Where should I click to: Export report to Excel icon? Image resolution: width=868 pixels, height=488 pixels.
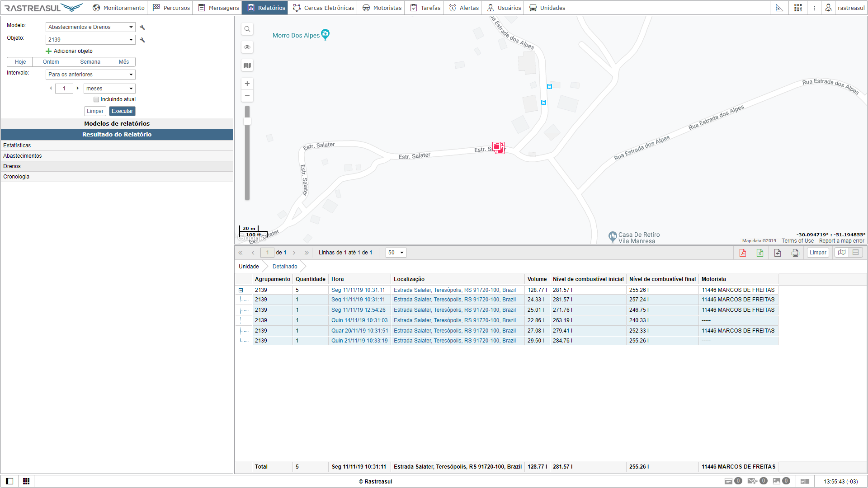pyautogui.click(x=760, y=253)
